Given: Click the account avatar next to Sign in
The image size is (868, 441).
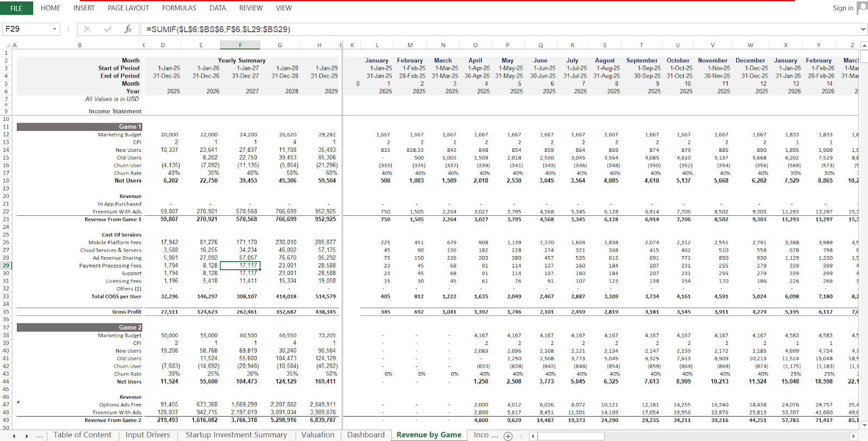Looking at the screenshot, I should [x=862, y=8].
